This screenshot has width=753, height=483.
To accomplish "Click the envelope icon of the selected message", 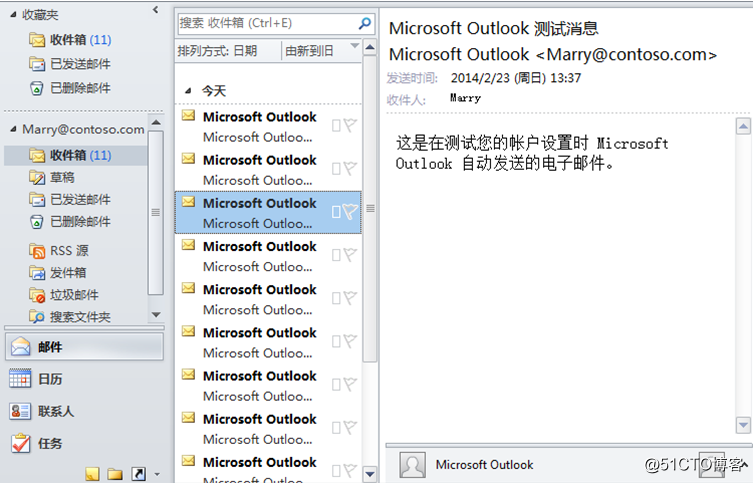I will (x=188, y=202).
